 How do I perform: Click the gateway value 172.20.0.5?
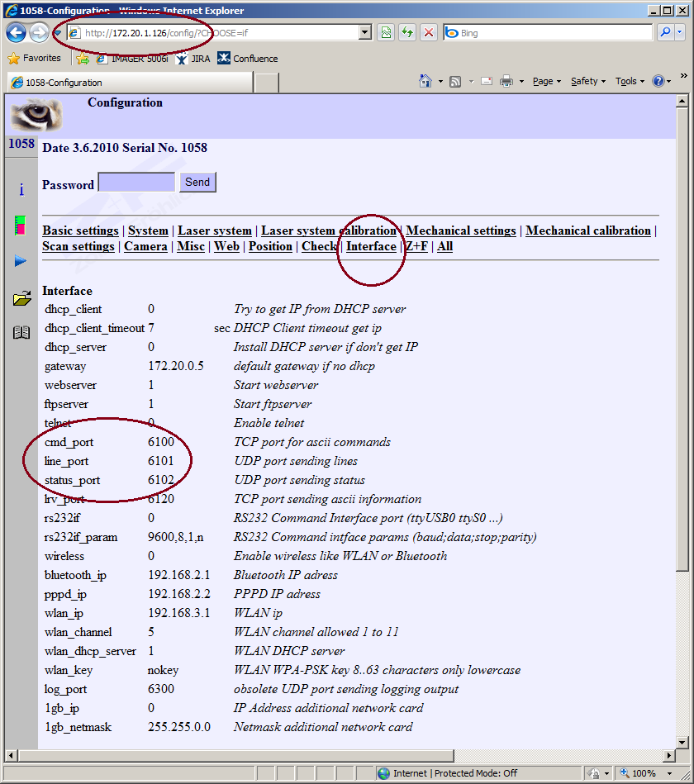click(x=176, y=366)
